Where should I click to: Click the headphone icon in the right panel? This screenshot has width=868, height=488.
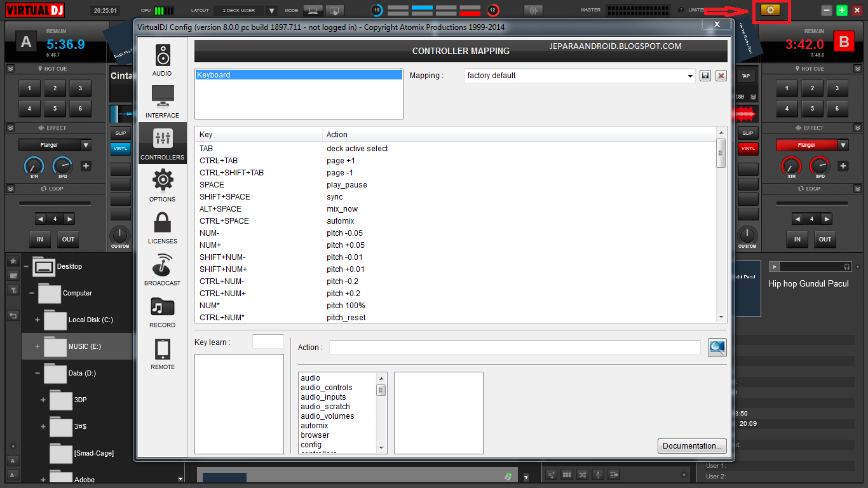point(847,266)
